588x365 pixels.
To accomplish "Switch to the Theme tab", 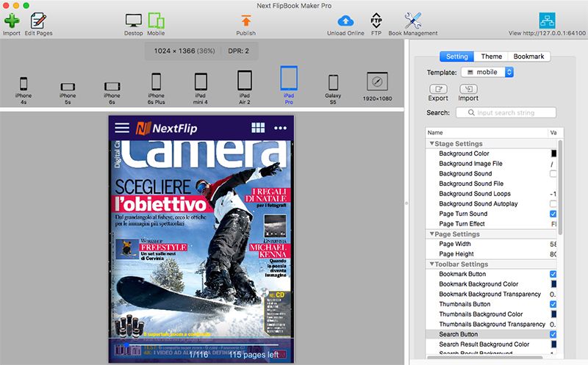I will tap(491, 57).
